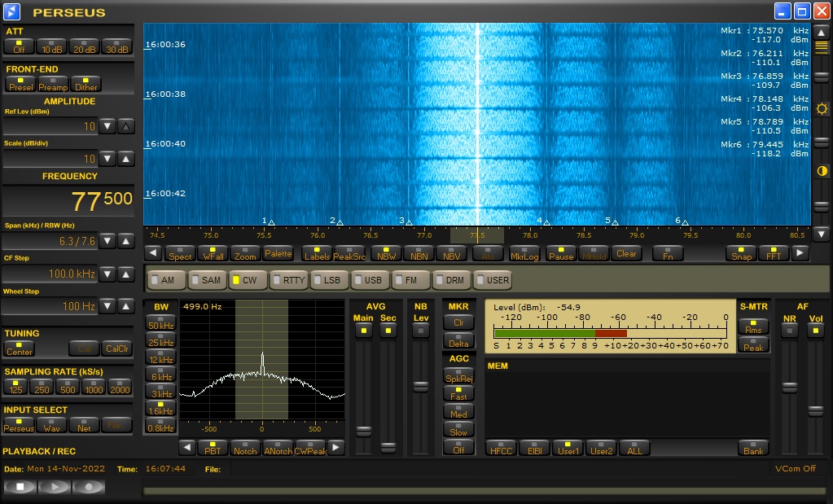Image resolution: width=833 pixels, height=504 pixels.
Task: Click marker 6 triangle on frequency axis
Action: pyautogui.click(x=686, y=222)
